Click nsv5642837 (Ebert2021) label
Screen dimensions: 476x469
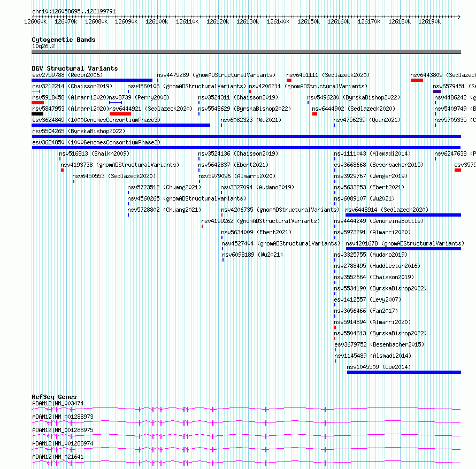tap(233, 165)
